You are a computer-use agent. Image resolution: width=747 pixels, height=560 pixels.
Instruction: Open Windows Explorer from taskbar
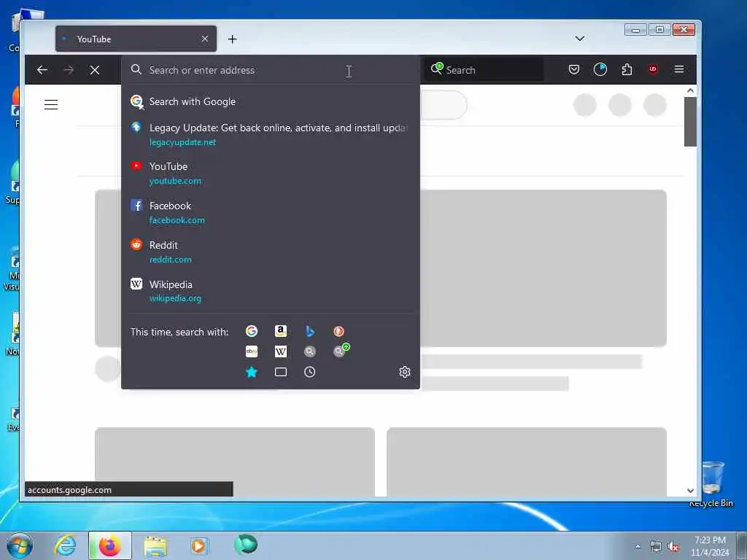pyautogui.click(x=155, y=545)
